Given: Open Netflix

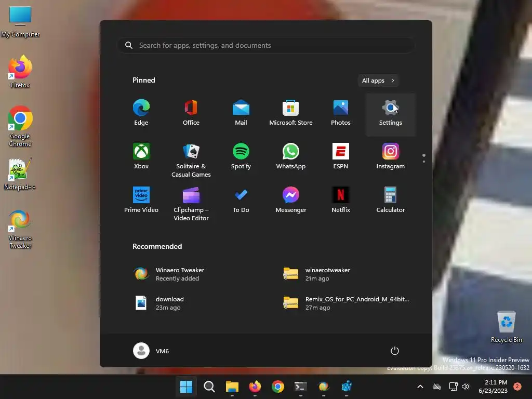Looking at the screenshot, I should click(341, 200).
